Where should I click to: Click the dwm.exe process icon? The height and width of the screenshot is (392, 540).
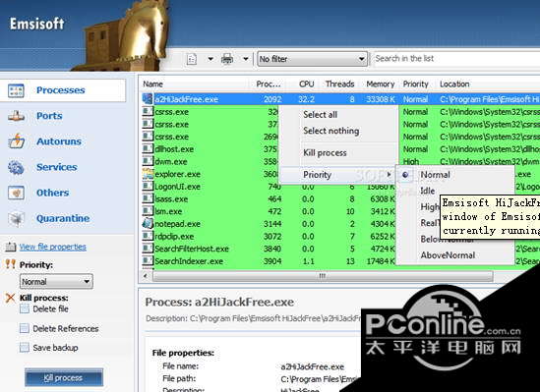(148, 161)
